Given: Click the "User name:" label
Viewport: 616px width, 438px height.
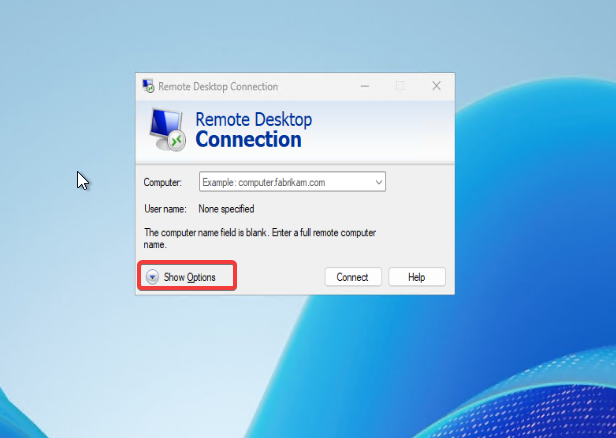Looking at the screenshot, I should [165, 209].
